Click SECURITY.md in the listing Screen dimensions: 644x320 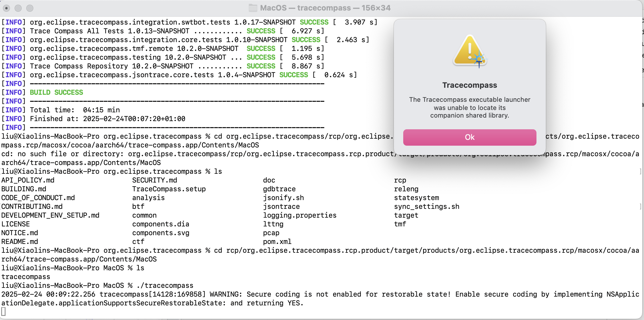[155, 180]
